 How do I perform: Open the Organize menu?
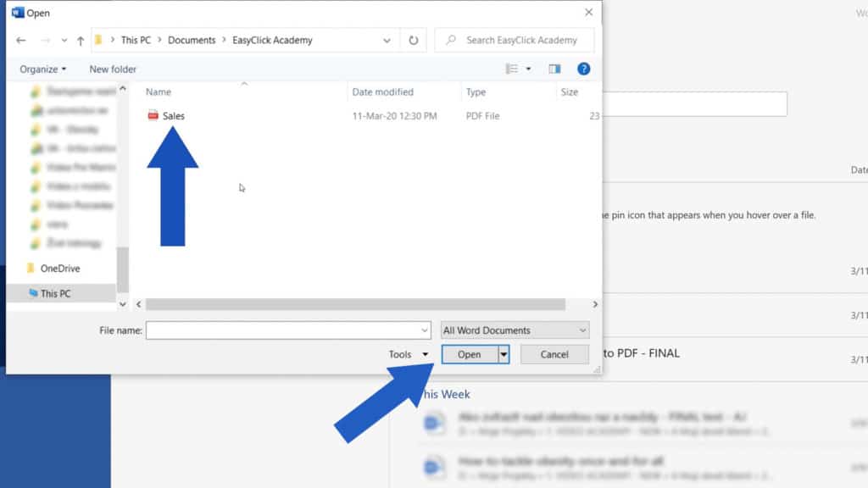pyautogui.click(x=40, y=69)
